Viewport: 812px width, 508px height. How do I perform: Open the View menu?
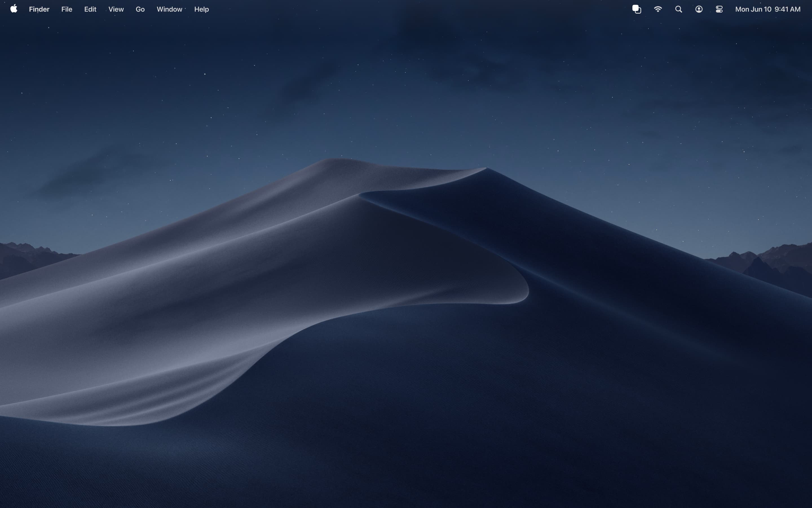(x=116, y=9)
